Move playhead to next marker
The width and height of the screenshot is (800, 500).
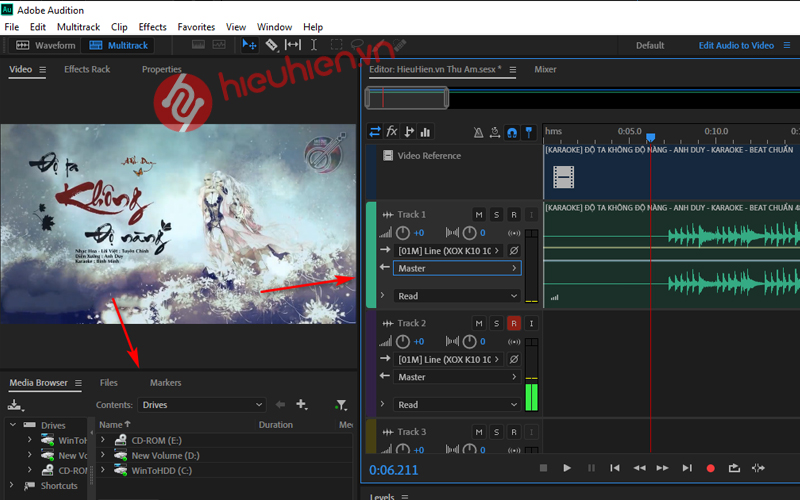click(x=687, y=468)
